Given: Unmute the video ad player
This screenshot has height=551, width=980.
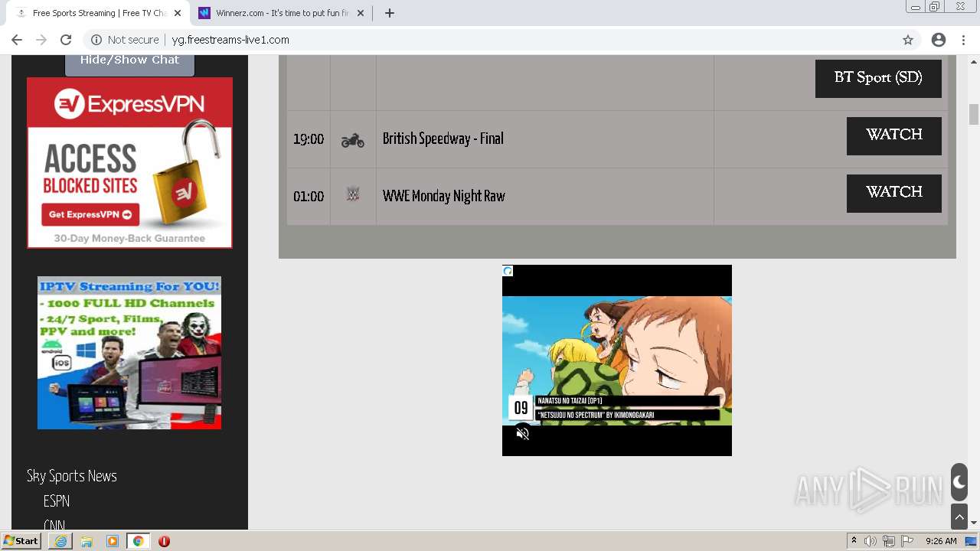Looking at the screenshot, I should [x=523, y=434].
